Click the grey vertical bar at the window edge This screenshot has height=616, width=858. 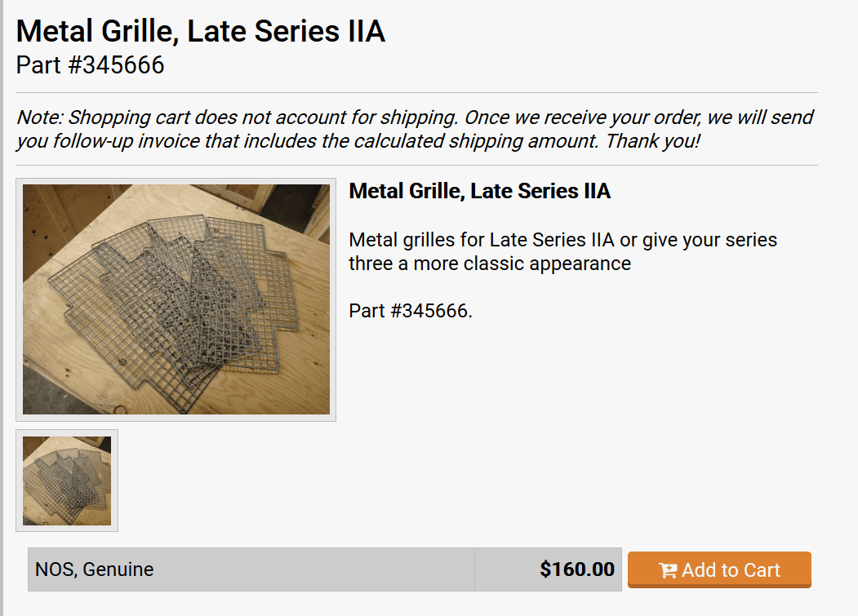[2, 308]
